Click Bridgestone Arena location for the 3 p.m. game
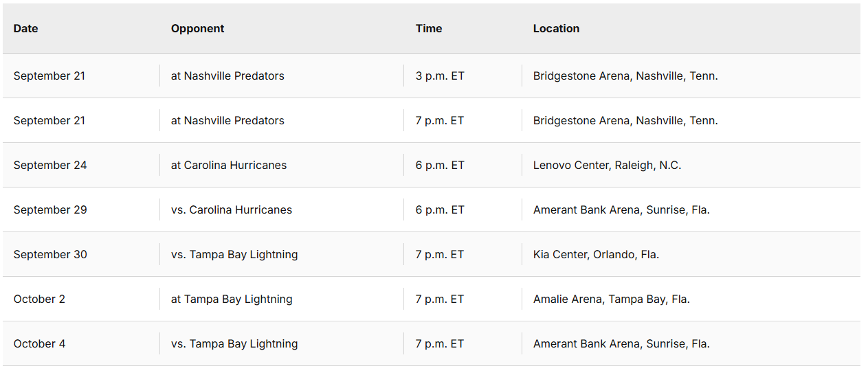Viewport: 868px width, 375px height. 625,76
